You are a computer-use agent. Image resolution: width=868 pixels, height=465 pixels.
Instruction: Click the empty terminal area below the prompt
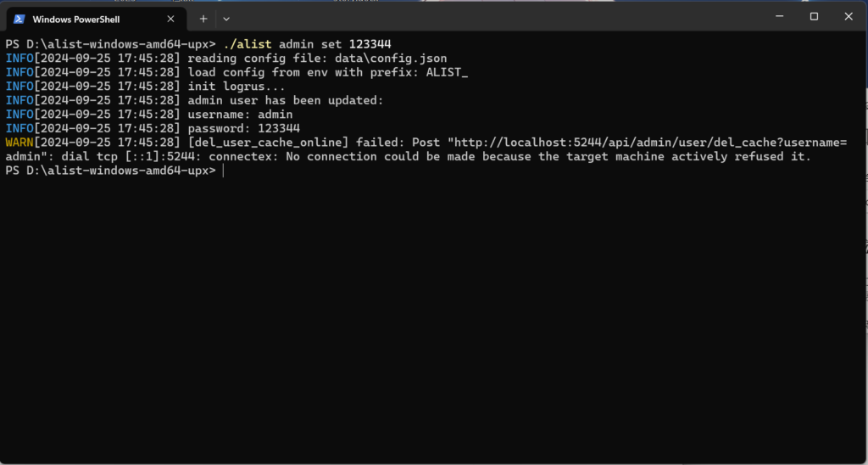click(431, 316)
